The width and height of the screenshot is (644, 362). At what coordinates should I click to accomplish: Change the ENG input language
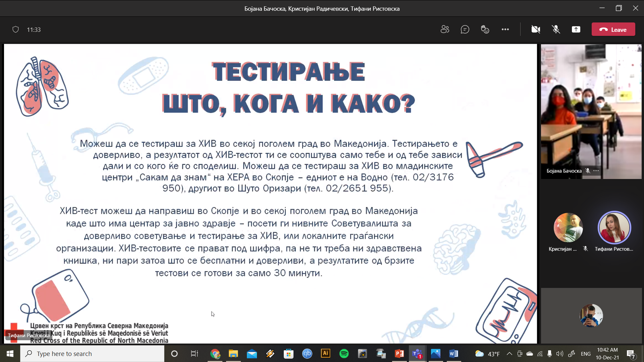coord(586,354)
